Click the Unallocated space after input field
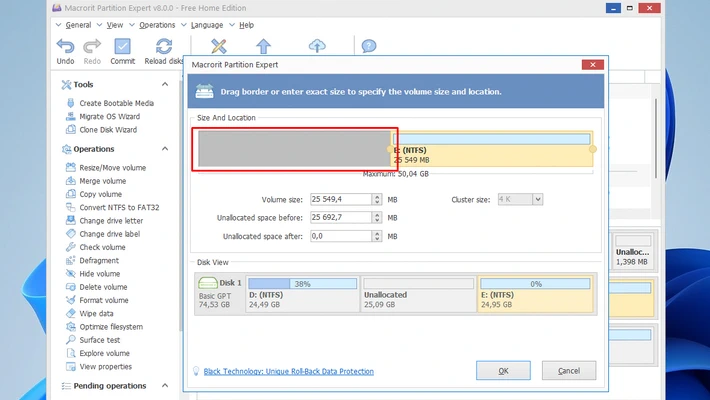This screenshot has height=400, width=710. [341, 236]
